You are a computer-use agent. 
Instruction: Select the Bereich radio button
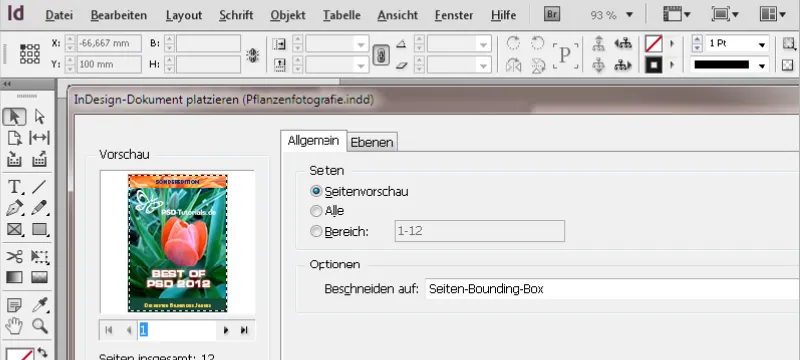pyautogui.click(x=316, y=232)
